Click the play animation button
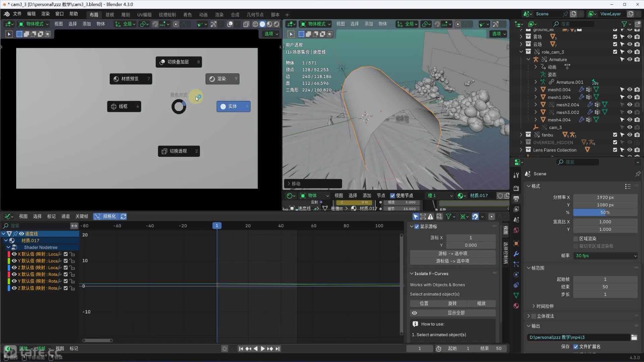Image resolution: width=644 pixels, height=362 pixels. 263,349
